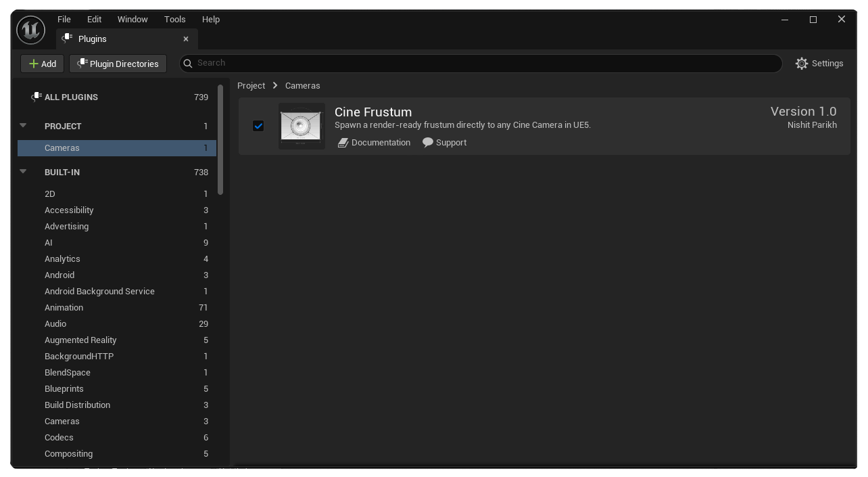Close the Plugins tab
The height and width of the screenshot is (477, 868).
tap(186, 39)
